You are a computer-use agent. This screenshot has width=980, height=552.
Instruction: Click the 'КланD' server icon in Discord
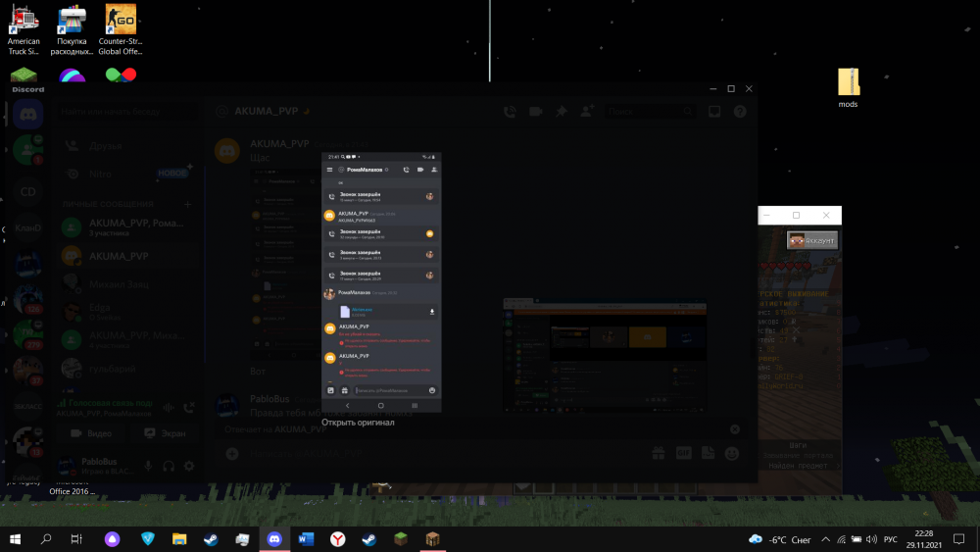pos(28,228)
